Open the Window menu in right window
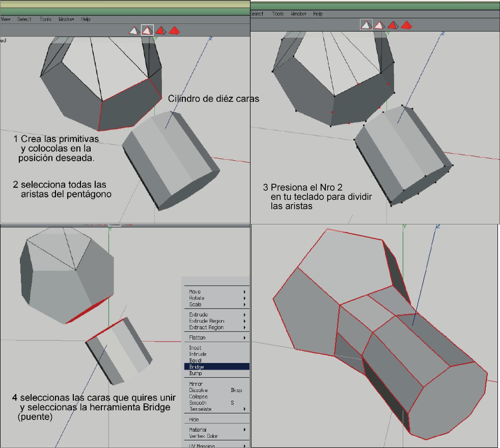 298,14
